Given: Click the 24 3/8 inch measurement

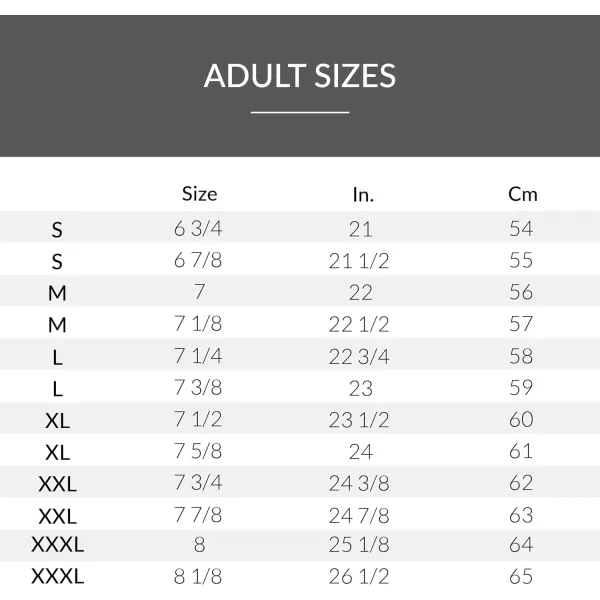Looking at the screenshot, I should pos(359,483).
